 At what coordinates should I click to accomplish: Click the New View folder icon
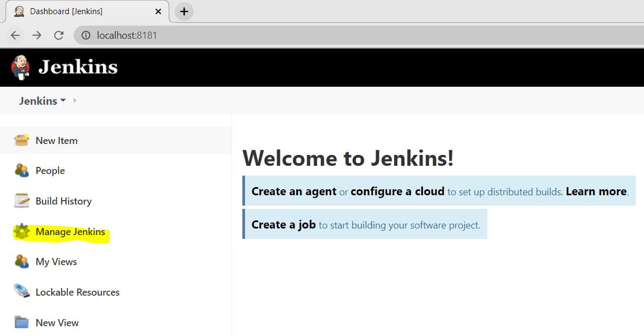point(21,322)
